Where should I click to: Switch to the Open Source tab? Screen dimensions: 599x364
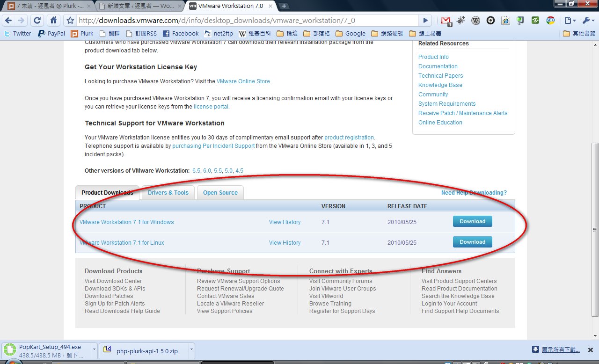click(220, 193)
